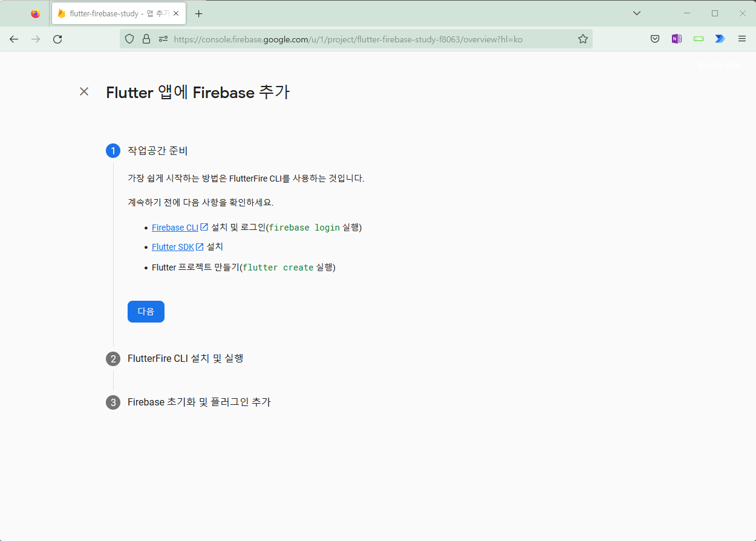Image resolution: width=756 pixels, height=541 pixels.
Task: Select the flutter-firebase-study tab
Action: (x=119, y=13)
